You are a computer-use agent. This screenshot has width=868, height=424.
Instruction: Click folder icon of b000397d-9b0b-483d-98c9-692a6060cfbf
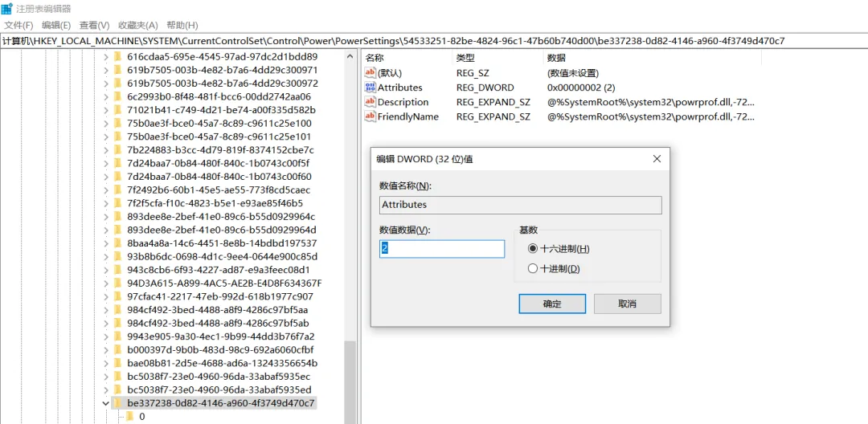point(117,350)
